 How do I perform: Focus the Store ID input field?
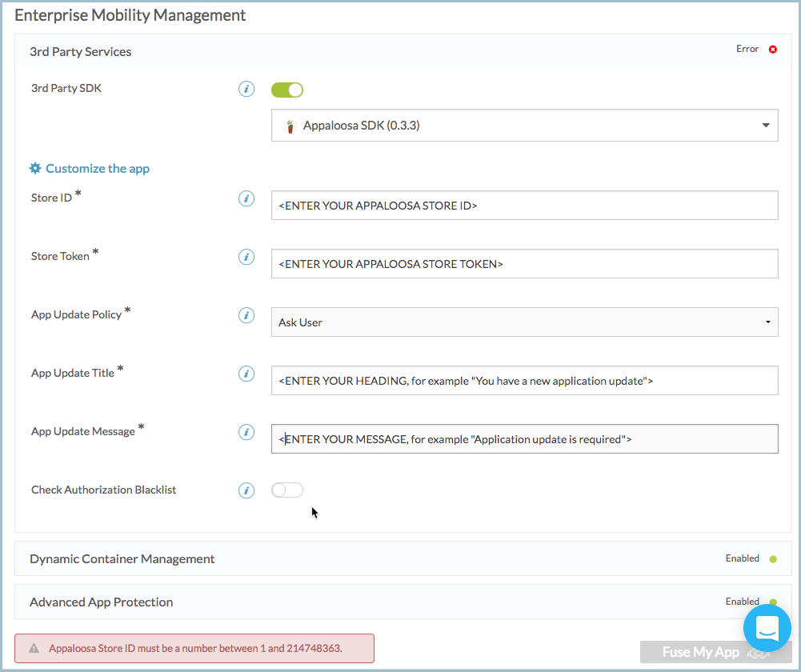(525, 206)
